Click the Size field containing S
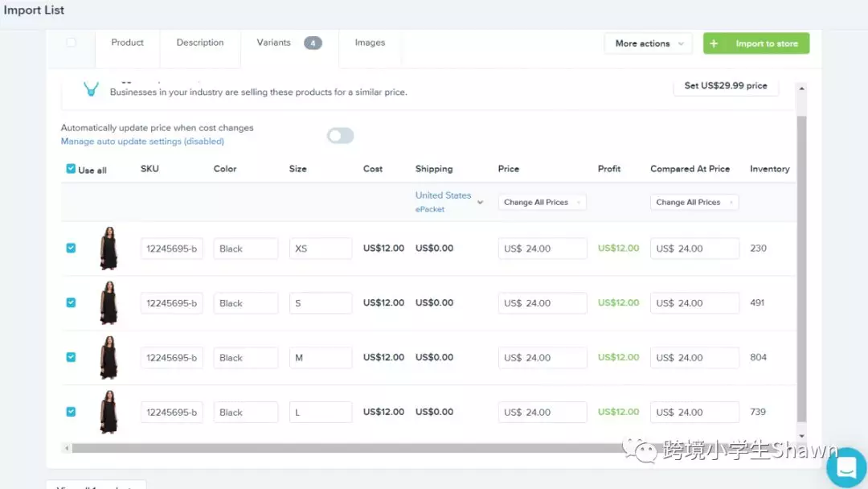 click(321, 303)
